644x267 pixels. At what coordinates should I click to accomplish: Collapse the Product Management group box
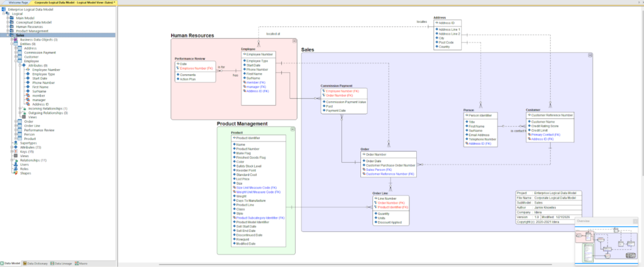pyautogui.click(x=292, y=129)
